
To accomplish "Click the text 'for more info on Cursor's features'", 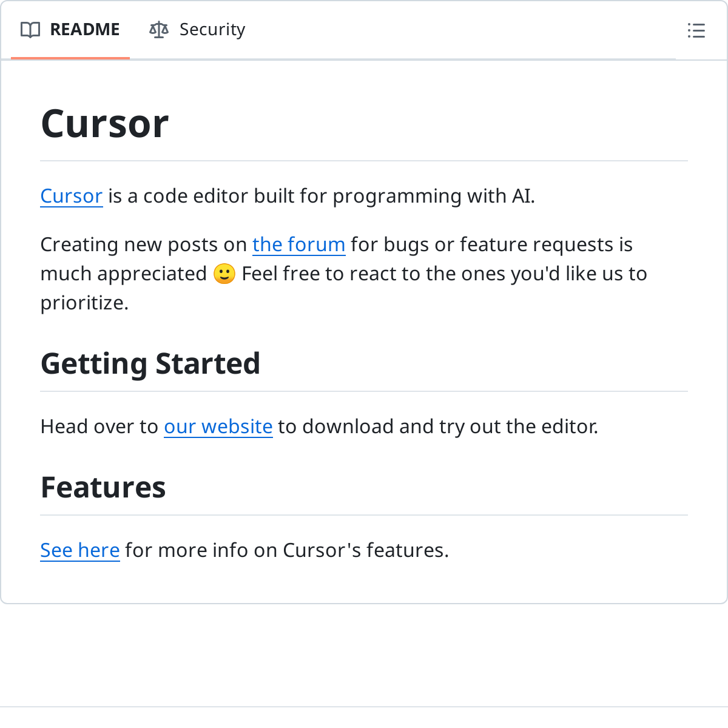I will coord(286,550).
